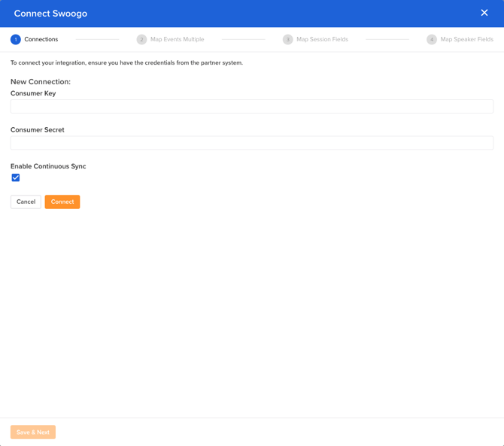
Task: Close the Connect Swoogo dialog
Action: [x=484, y=13]
